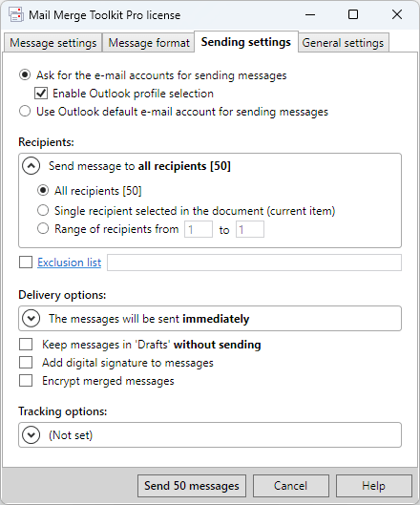Select the Sending settings tab
This screenshot has height=505, width=420.
[246, 42]
